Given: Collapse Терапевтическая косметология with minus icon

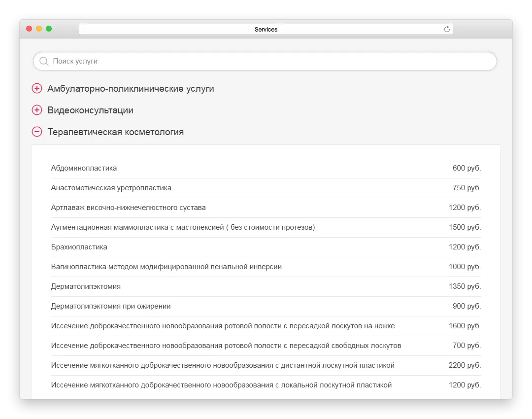Looking at the screenshot, I should 37,132.
